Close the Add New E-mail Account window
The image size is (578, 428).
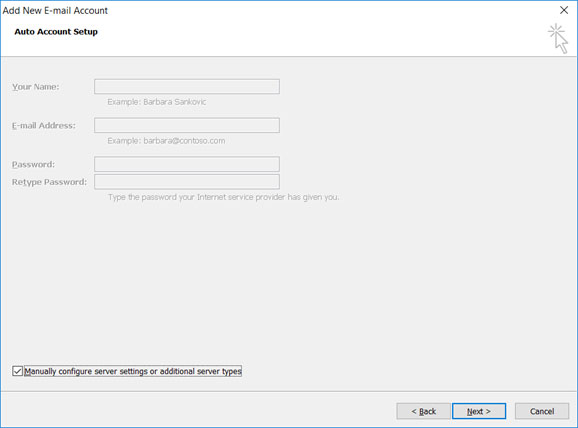pos(564,10)
